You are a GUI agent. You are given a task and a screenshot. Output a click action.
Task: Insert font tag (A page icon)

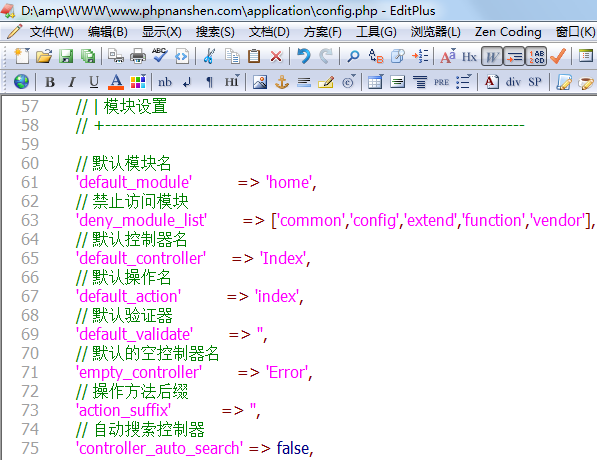(x=492, y=81)
